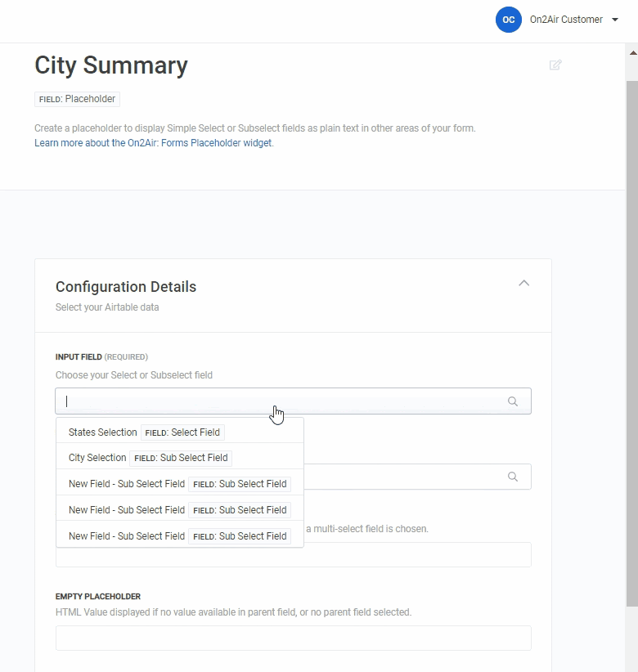Click the magnifier icon in the second search box
Image resolution: width=638 pixels, height=672 pixels.
click(x=513, y=477)
